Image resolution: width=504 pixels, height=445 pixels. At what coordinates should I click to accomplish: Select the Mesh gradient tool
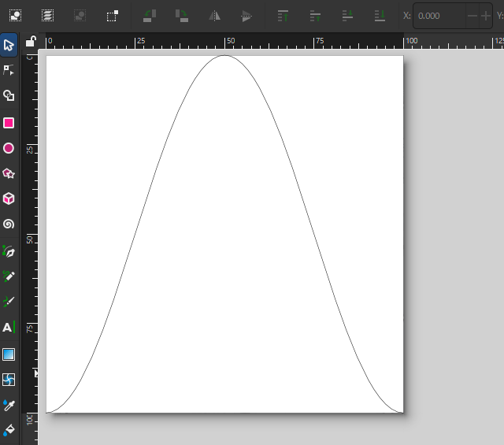(x=9, y=380)
